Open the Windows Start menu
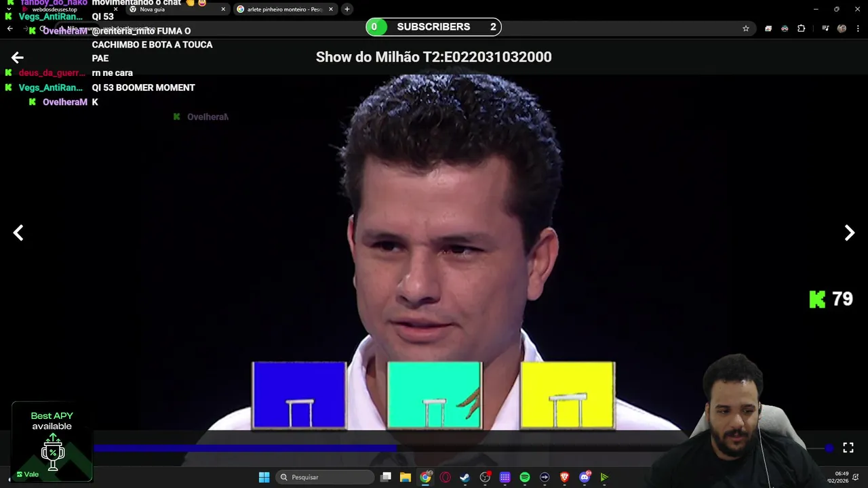 pyautogui.click(x=264, y=477)
